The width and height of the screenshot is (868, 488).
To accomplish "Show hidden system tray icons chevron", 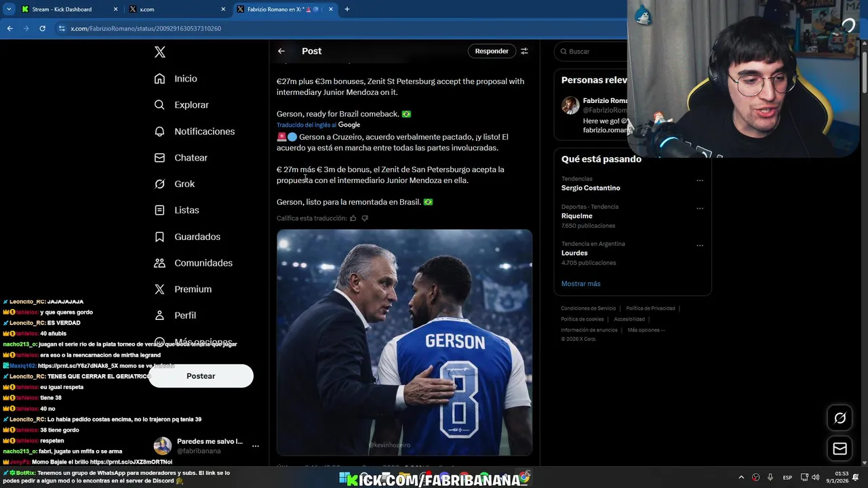I will pyautogui.click(x=741, y=477).
